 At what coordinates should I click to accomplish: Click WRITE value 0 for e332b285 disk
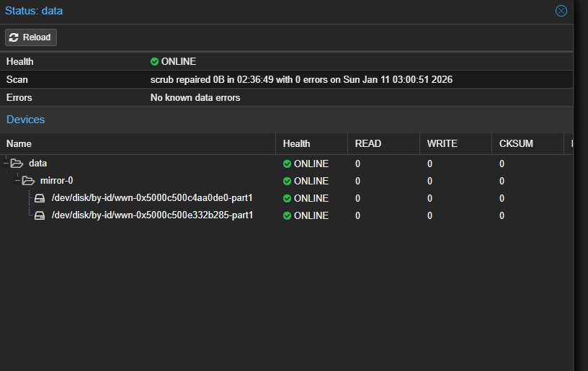(x=429, y=215)
